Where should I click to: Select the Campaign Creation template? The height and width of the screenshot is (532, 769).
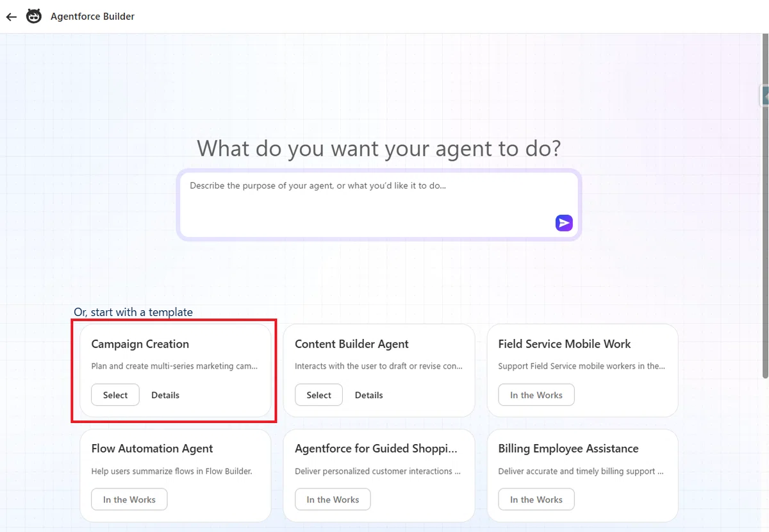click(x=115, y=395)
